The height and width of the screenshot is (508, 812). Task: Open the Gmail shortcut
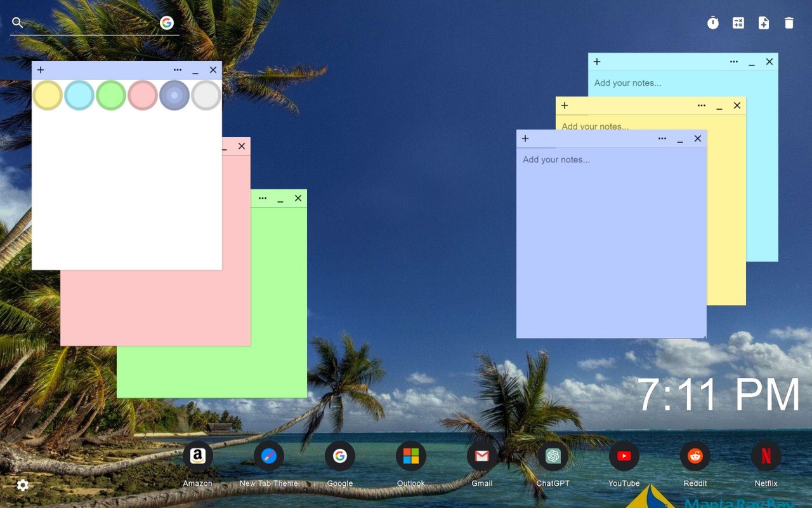482,456
